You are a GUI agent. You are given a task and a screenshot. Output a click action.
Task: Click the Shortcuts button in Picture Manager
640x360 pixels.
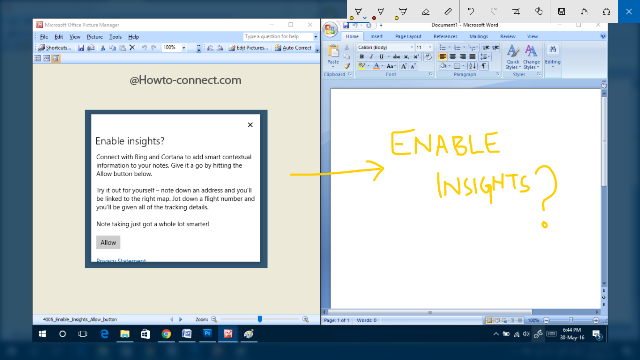[x=54, y=48]
